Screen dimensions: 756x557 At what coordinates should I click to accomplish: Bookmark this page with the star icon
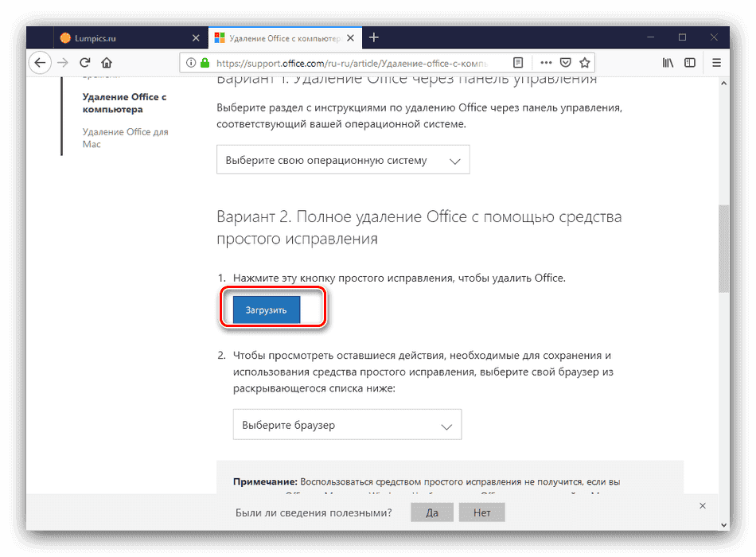pos(585,62)
